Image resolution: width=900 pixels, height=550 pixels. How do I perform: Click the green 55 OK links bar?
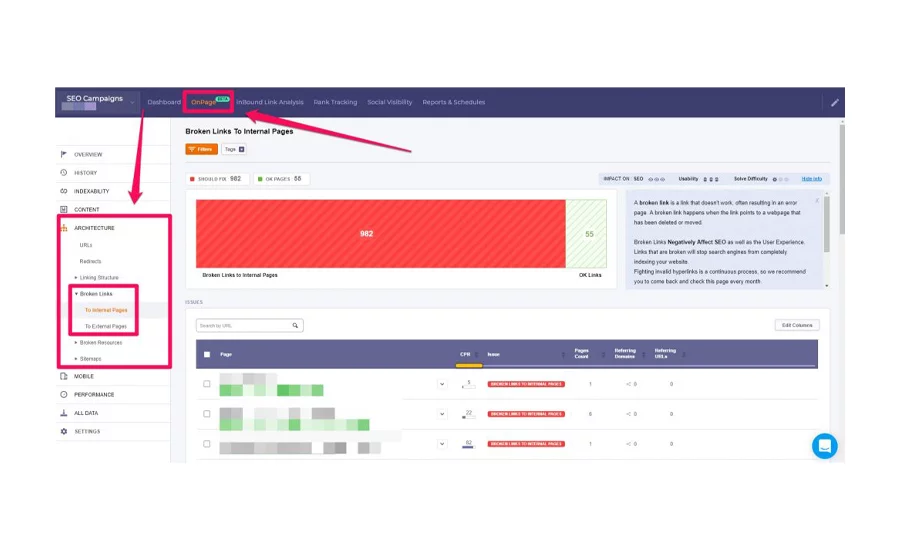pyautogui.click(x=586, y=234)
